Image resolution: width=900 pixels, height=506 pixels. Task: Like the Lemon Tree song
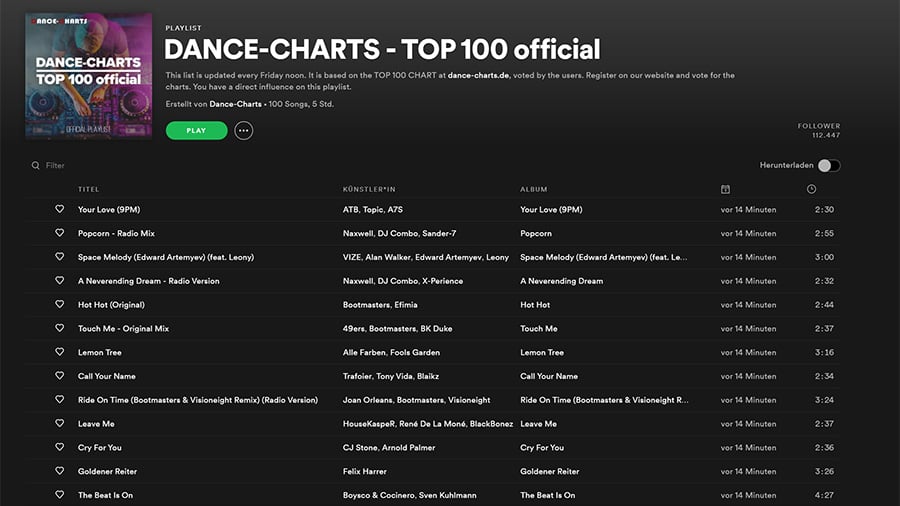click(60, 352)
